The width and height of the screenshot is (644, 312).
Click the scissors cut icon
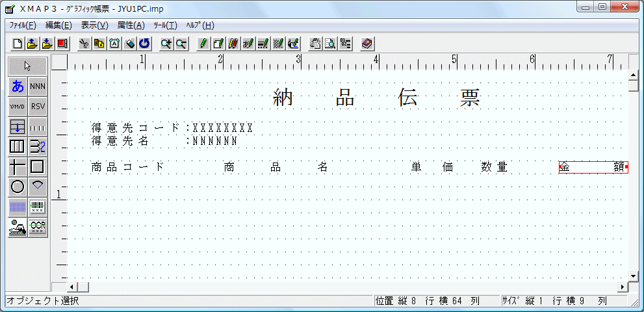pyautogui.click(x=84, y=43)
